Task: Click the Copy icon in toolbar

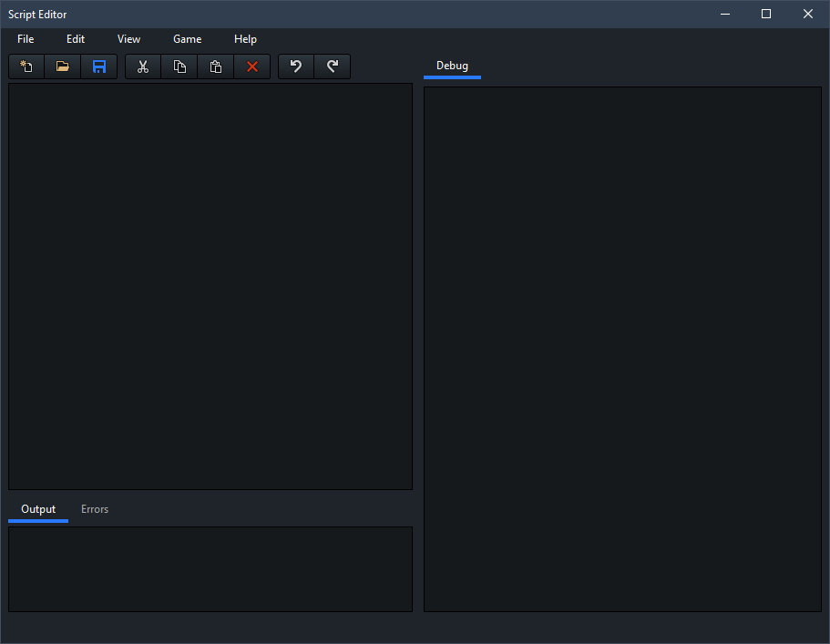Action: click(179, 66)
